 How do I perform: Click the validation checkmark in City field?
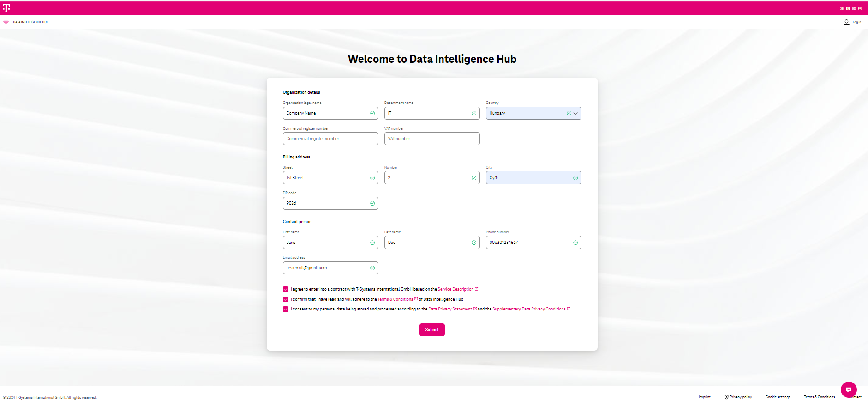pos(575,178)
